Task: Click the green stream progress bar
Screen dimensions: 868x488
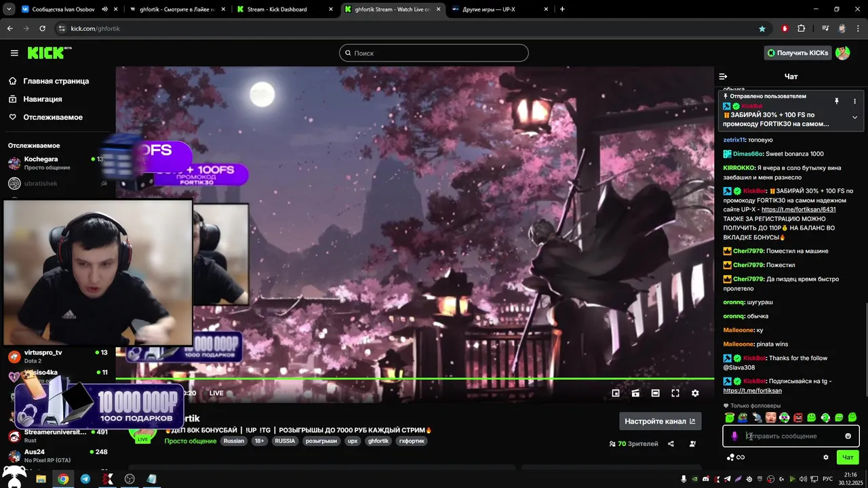Action: coord(414,378)
